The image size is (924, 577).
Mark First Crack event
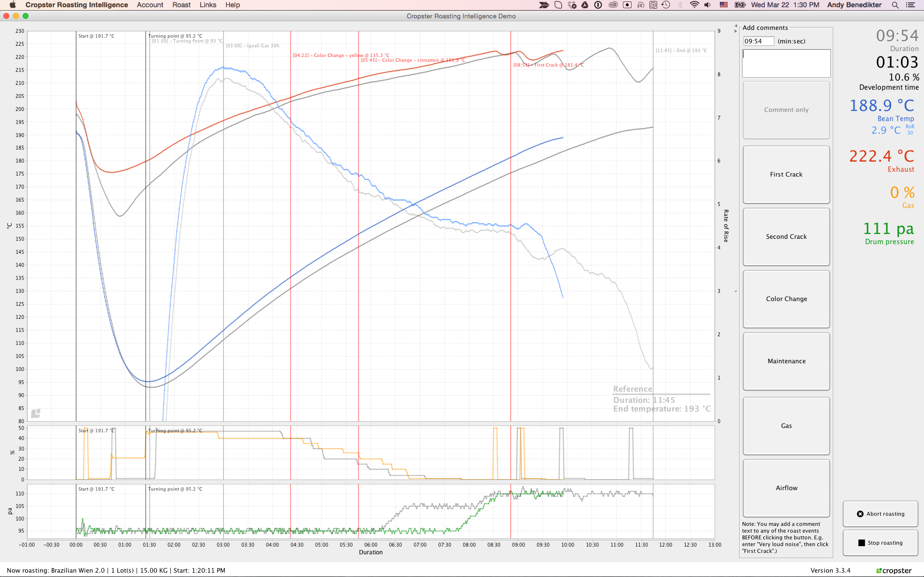(x=786, y=175)
